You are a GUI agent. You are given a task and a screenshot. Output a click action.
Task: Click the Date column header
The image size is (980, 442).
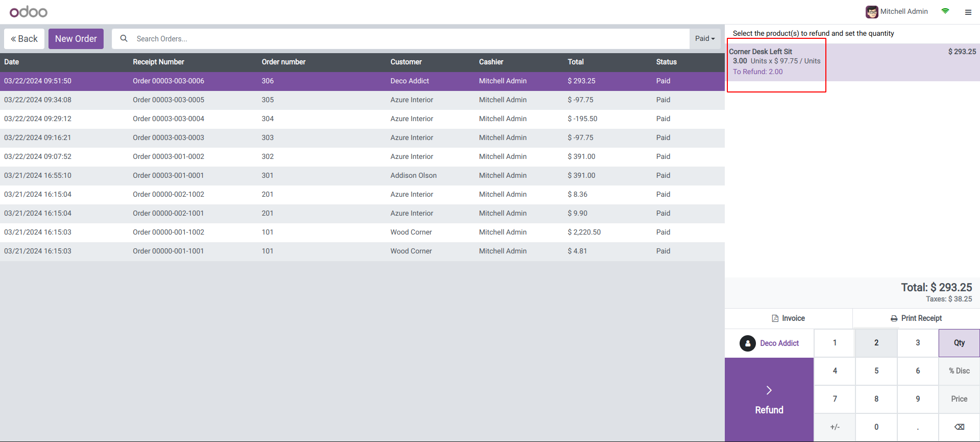12,62
